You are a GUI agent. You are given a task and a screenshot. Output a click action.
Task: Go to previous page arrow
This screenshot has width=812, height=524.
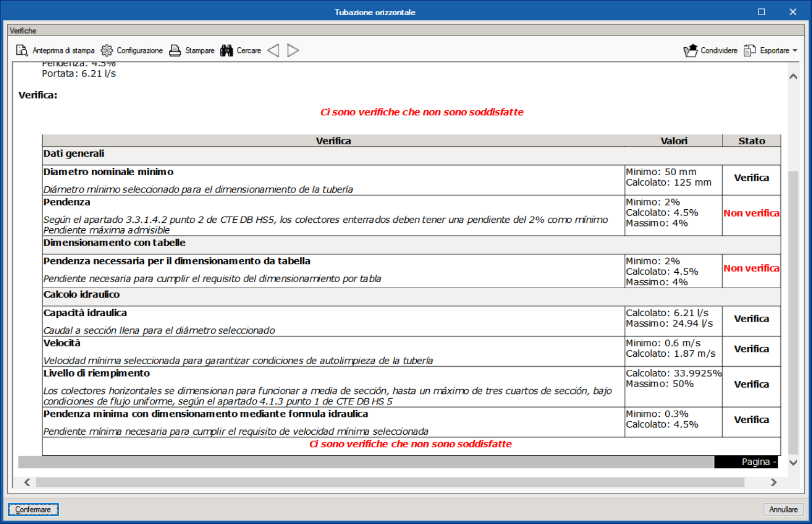point(273,50)
